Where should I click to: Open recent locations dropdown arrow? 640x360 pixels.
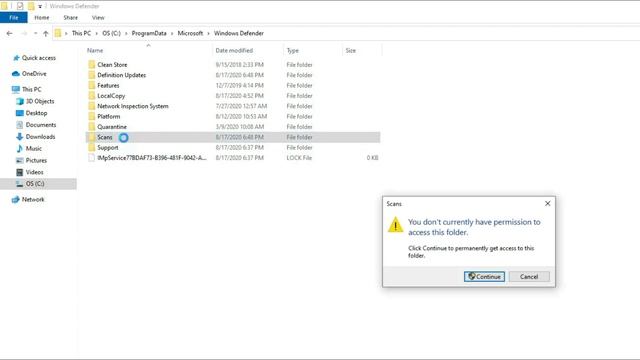pos(36,33)
